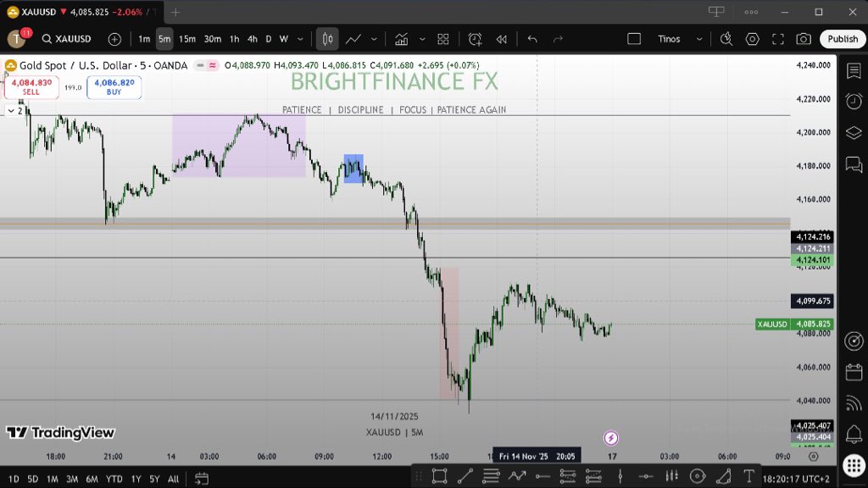
Task: Open the apps grid round button
Action: pyautogui.click(x=854, y=465)
